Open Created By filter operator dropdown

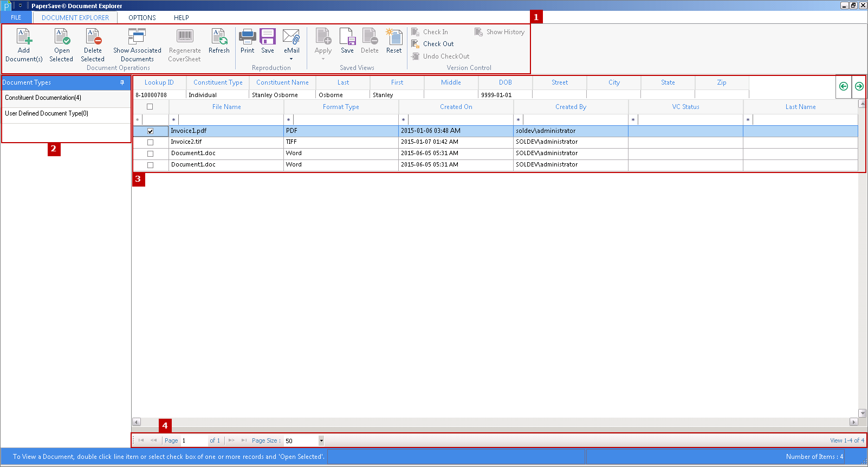point(518,120)
